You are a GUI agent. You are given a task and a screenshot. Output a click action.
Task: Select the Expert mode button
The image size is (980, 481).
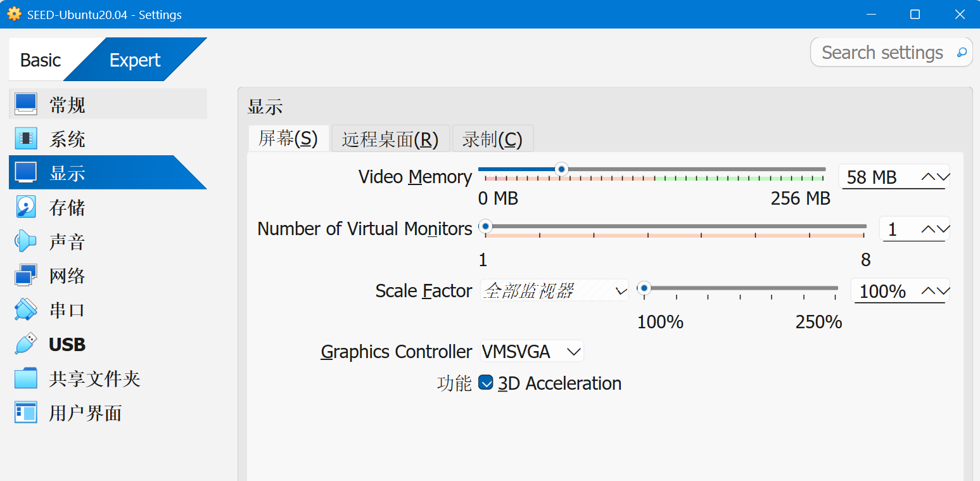pos(135,60)
